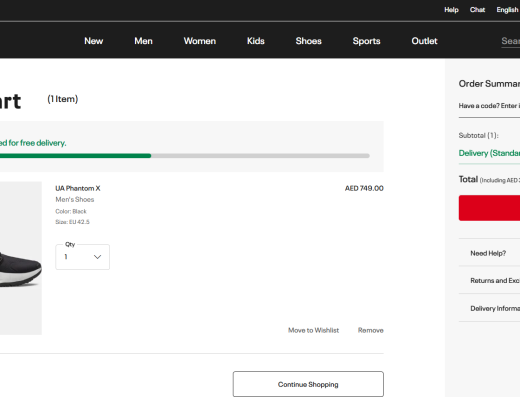The height and width of the screenshot is (397, 520).
Task: Expand Delivery Information section
Action: click(489, 308)
